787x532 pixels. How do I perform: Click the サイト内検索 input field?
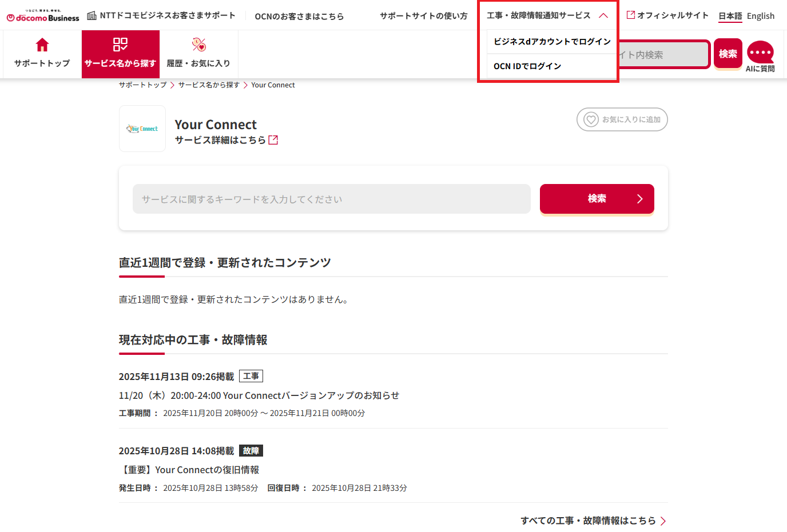point(663,55)
